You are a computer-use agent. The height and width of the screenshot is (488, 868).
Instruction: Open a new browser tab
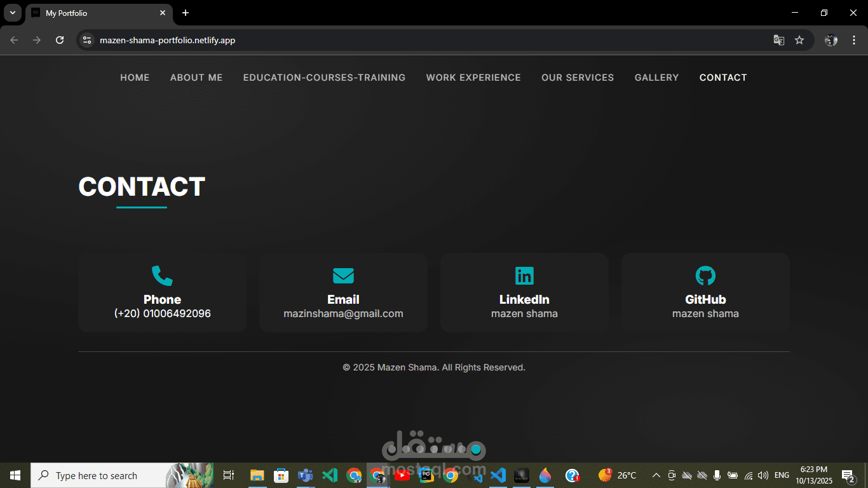coord(186,13)
